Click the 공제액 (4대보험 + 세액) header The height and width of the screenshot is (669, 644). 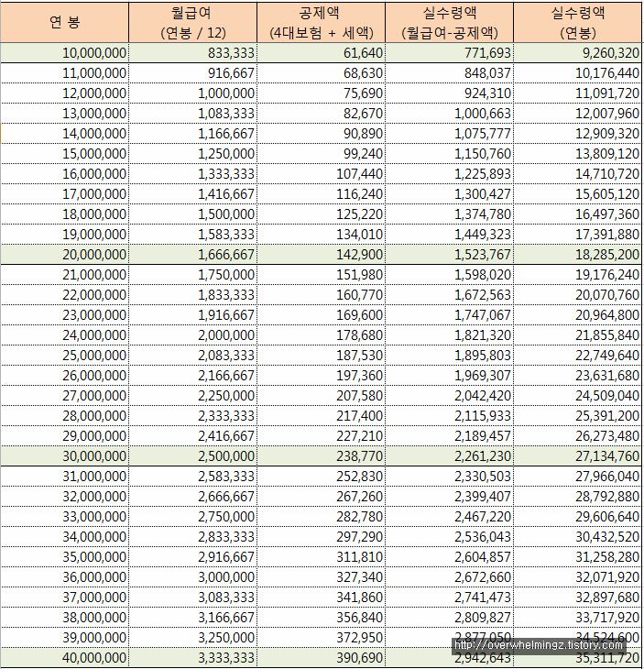(322, 22)
